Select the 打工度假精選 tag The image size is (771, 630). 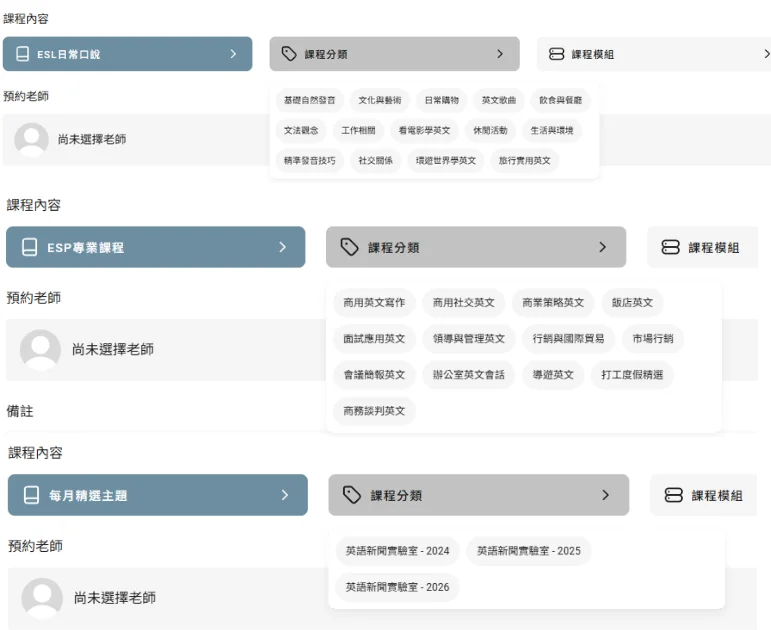click(x=632, y=375)
